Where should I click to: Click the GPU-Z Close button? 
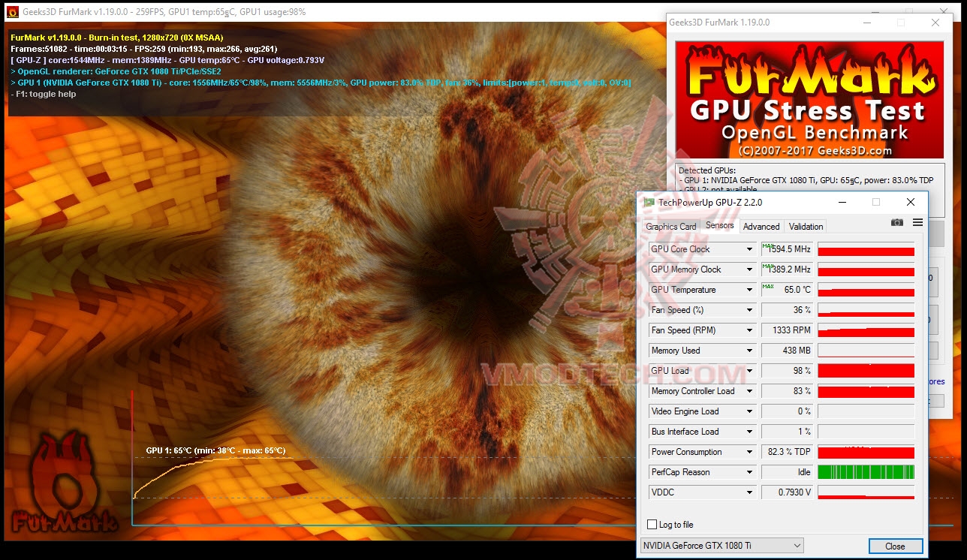tap(895, 546)
